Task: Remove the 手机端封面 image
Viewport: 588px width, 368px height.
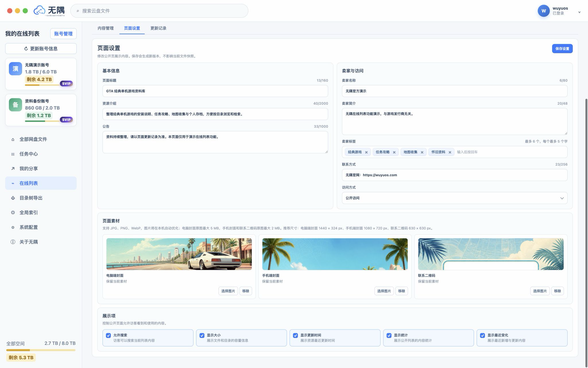Action: coord(402,291)
